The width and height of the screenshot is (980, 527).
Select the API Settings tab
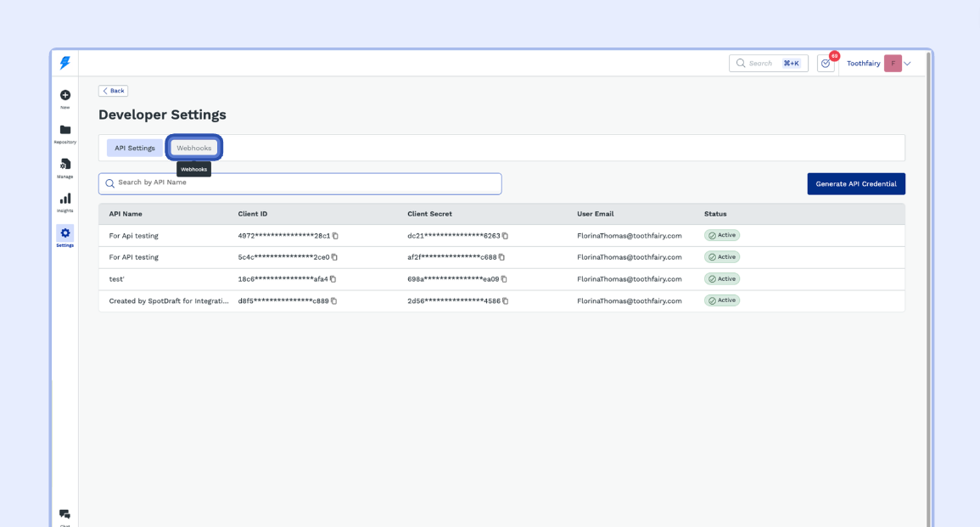pyautogui.click(x=135, y=148)
